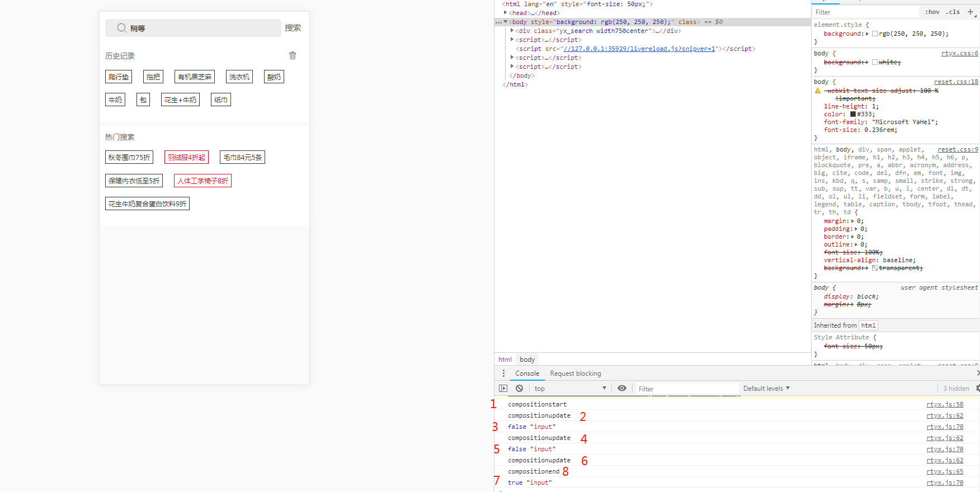
Task: Select body in the breadcrumb
Action: coord(527,359)
